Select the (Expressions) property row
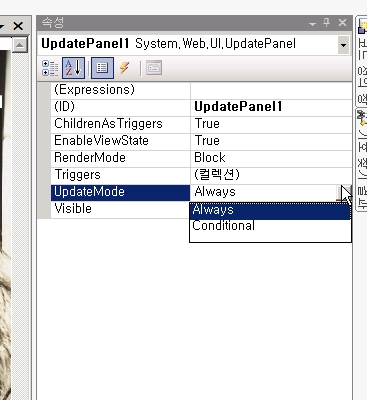The height and width of the screenshot is (400, 367). pos(201,90)
